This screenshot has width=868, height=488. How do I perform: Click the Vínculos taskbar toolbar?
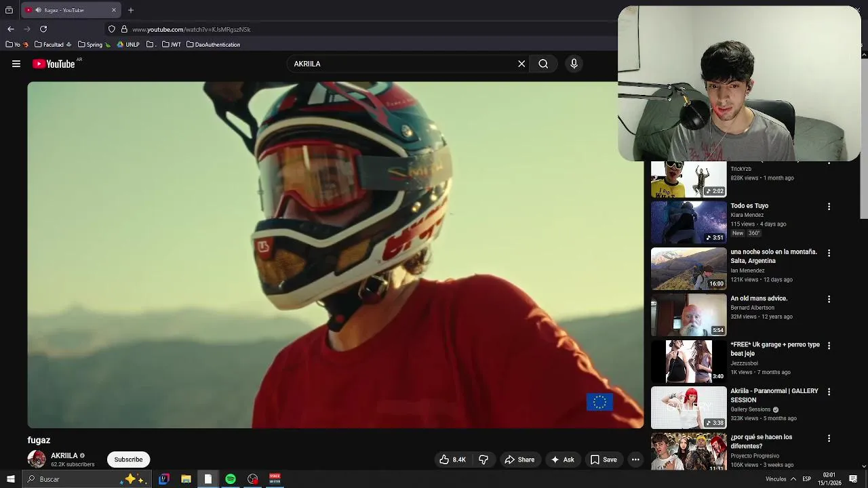(x=776, y=479)
